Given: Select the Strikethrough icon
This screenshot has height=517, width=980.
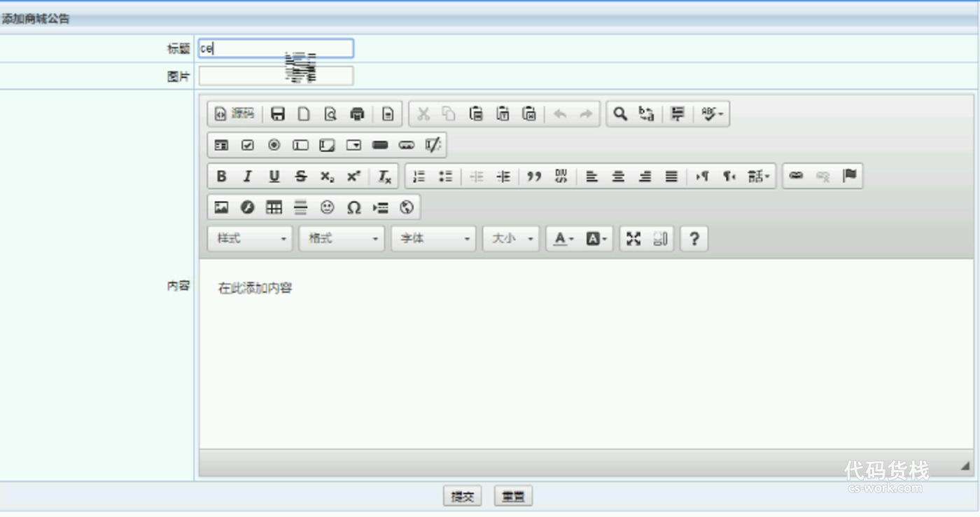Looking at the screenshot, I should pos(300,176).
